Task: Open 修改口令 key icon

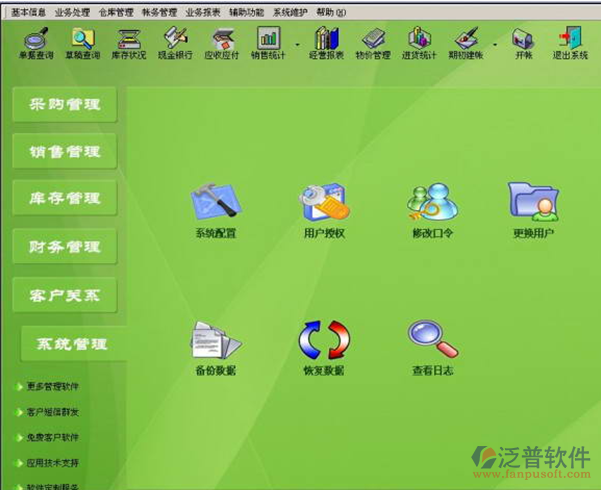Action: point(432,202)
